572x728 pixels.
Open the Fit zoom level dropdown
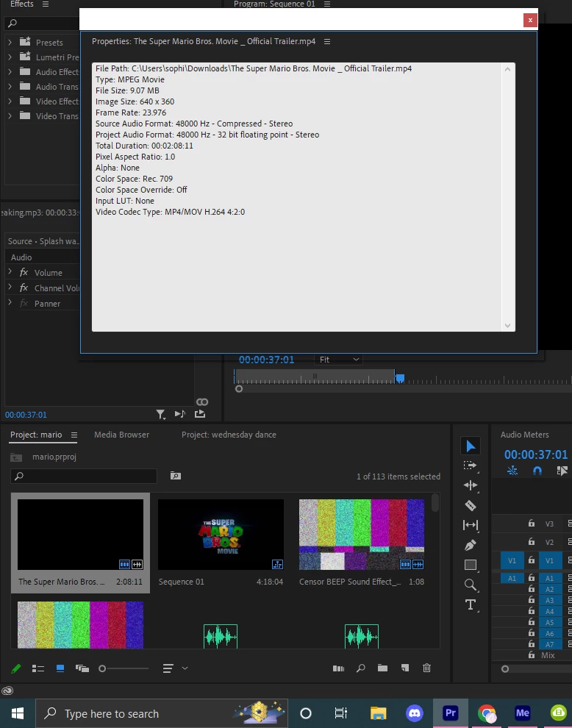tap(338, 360)
